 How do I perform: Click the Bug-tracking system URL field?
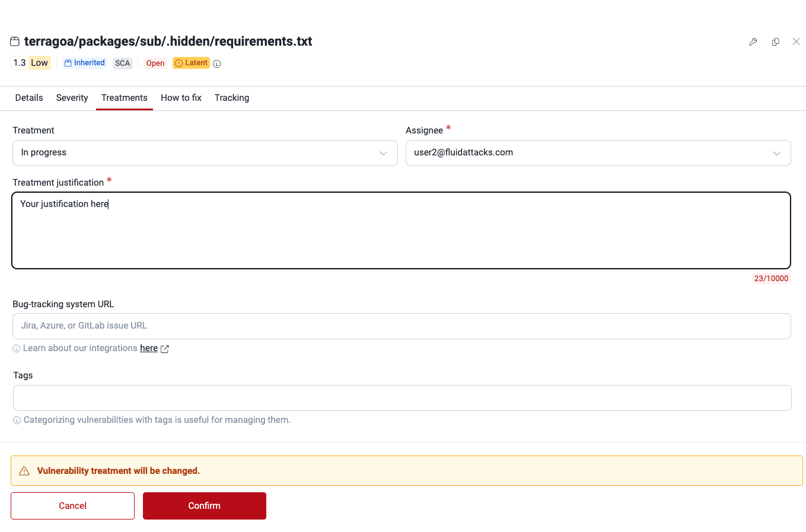pyautogui.click(x=402, y=326)
